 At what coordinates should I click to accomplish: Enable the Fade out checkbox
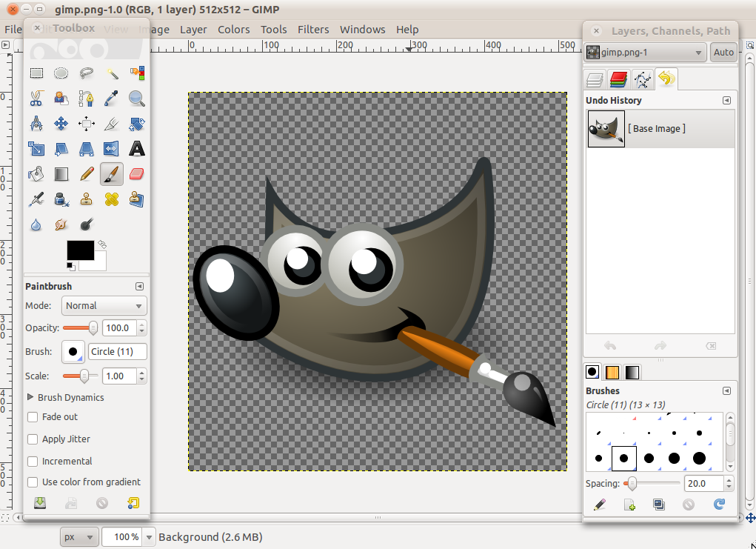[33, 417]
